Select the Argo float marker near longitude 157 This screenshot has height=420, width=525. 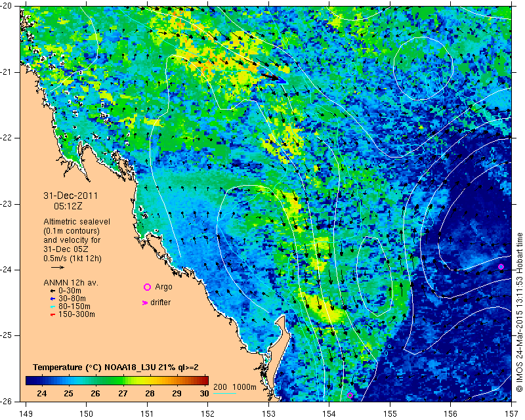[501, 267]
